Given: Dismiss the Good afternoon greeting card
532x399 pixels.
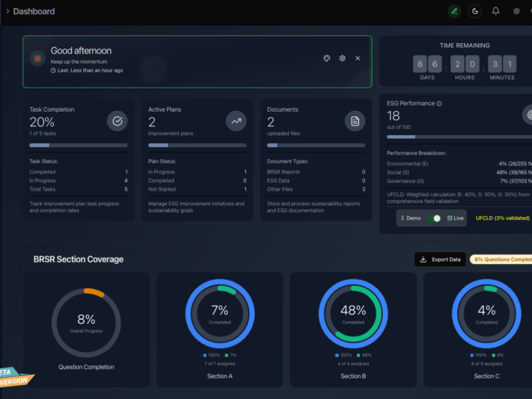Looking at the screenshot, I should 358,59.
